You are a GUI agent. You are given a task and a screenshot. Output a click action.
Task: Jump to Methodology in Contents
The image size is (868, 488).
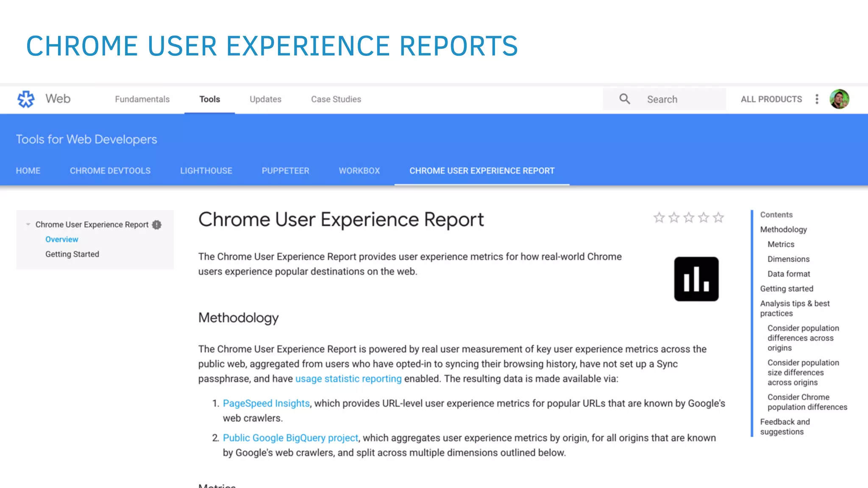click(x=783, y=230)
